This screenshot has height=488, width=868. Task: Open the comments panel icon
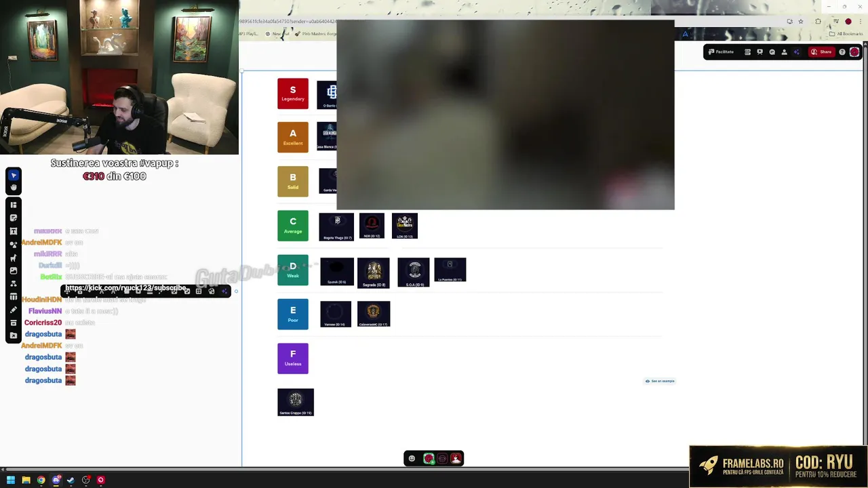coord(772,52)
